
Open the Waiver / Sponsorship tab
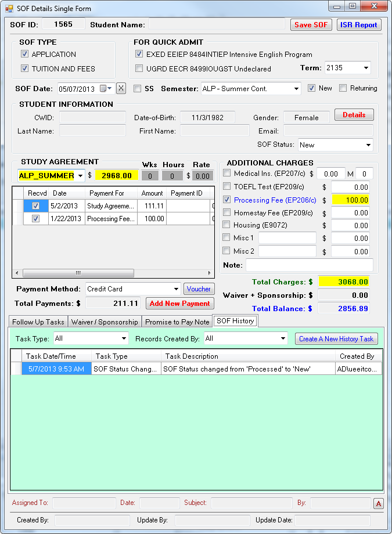click(105, 322)
